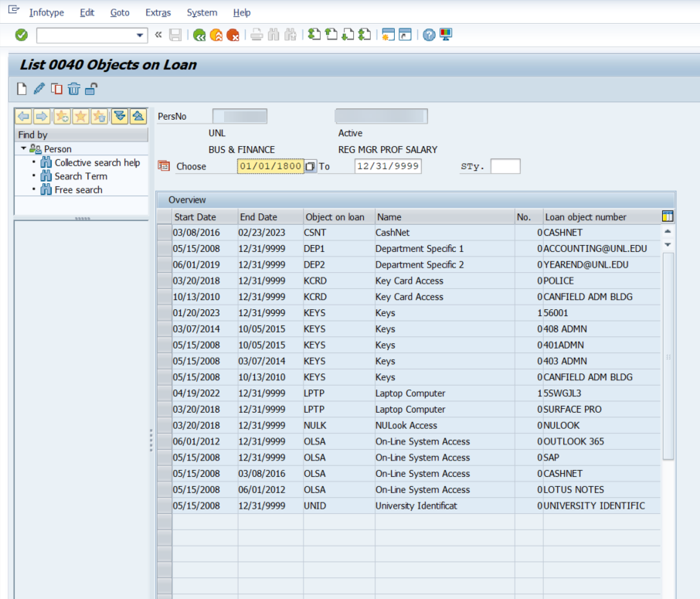This screenshot has width=700, height=599.
Task: Click the expand all sort-down icon
Action: [x=120, y=117]
